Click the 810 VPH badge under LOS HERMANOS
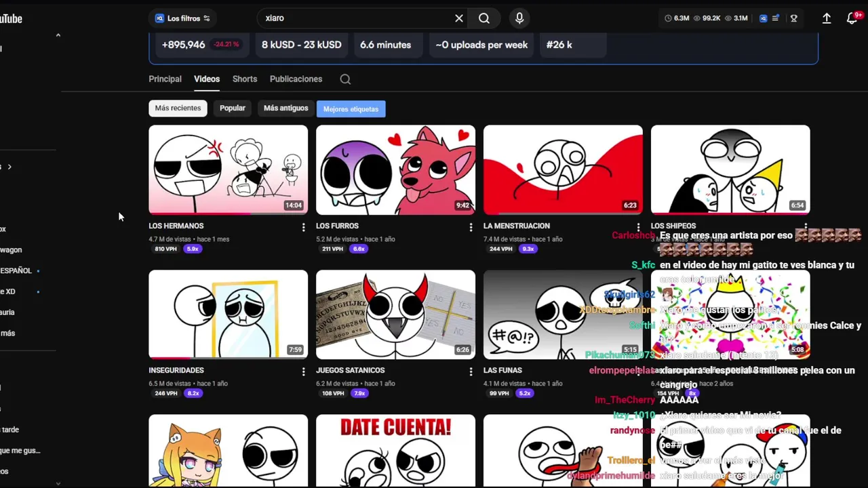This screenshot has width=868, height=488. [x=165, y=249]
